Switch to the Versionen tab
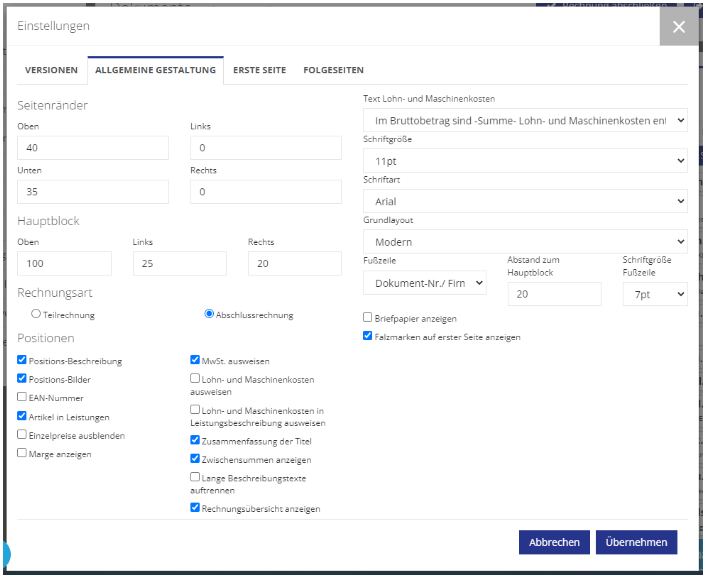The width and height of the screenshot is (709, 581). [x=52, y=71]
